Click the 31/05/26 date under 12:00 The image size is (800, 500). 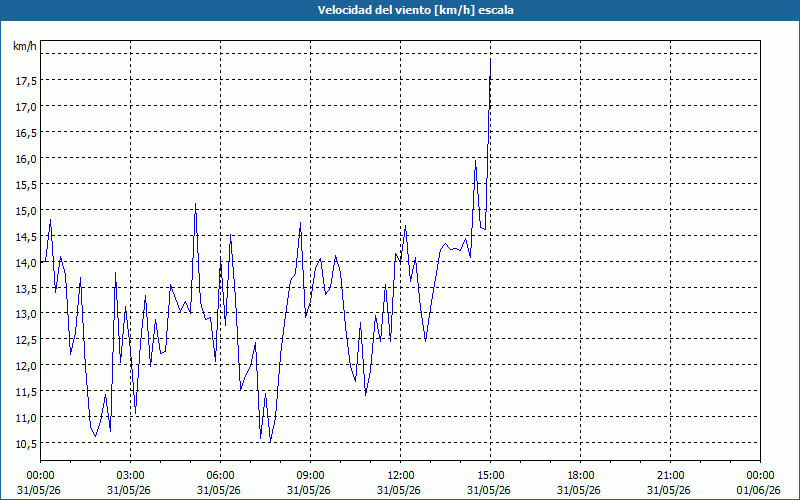(398, 490)
